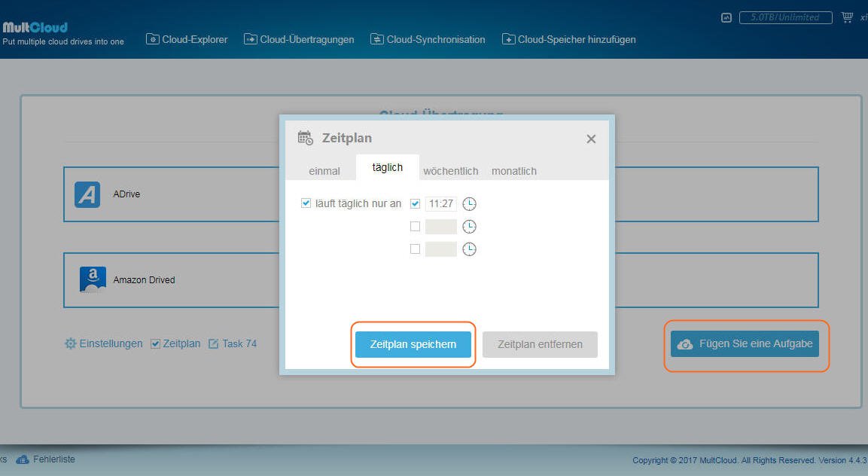Open the clock picker next to 11:27
868x476 pixels.
click(x=470, y=204)
